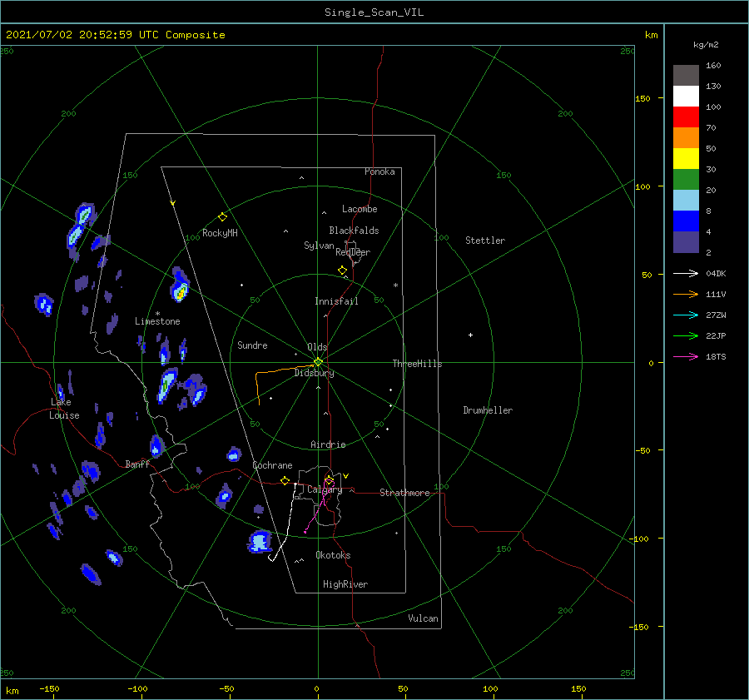This screenshot has width=749, height=700.
Task: Click the Limestone label
Action: 157,321
